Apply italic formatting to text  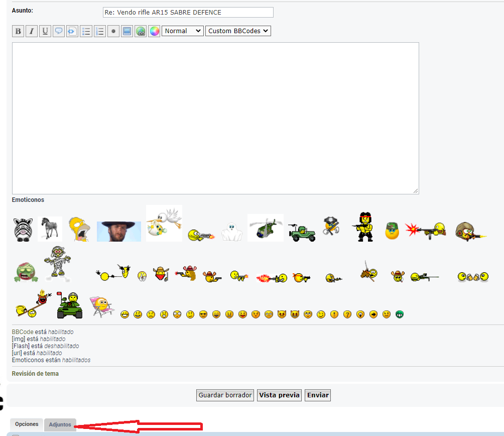click(32, 31)
